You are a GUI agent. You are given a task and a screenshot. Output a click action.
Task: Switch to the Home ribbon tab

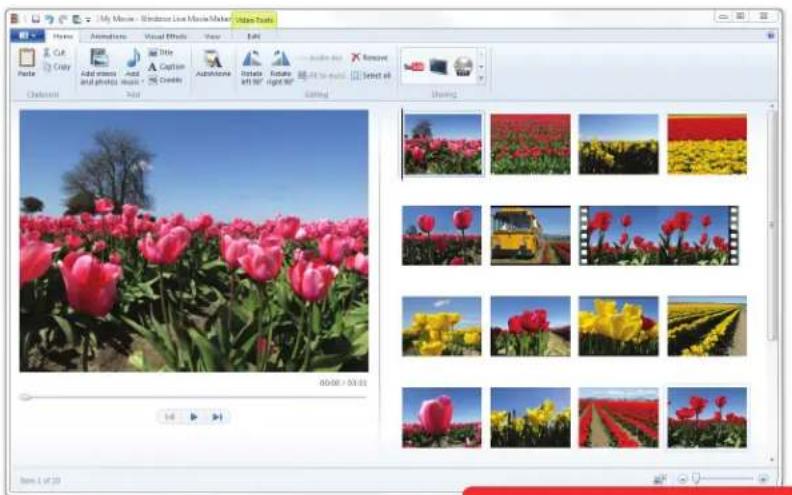point(63,36)
